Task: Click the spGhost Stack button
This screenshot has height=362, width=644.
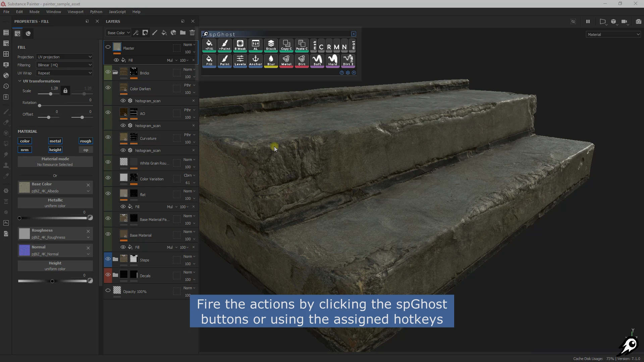Action: pos(271,45)
